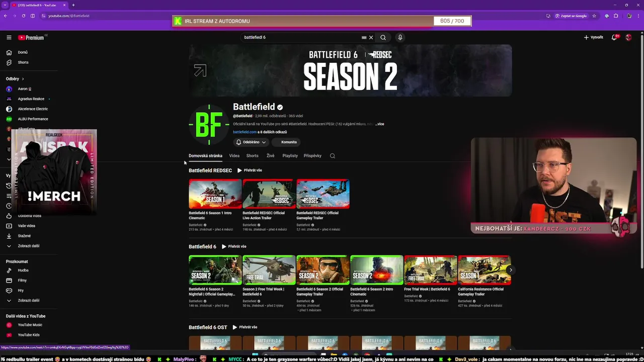
Task: Click the browser address bar
Action: click(292, 16)
